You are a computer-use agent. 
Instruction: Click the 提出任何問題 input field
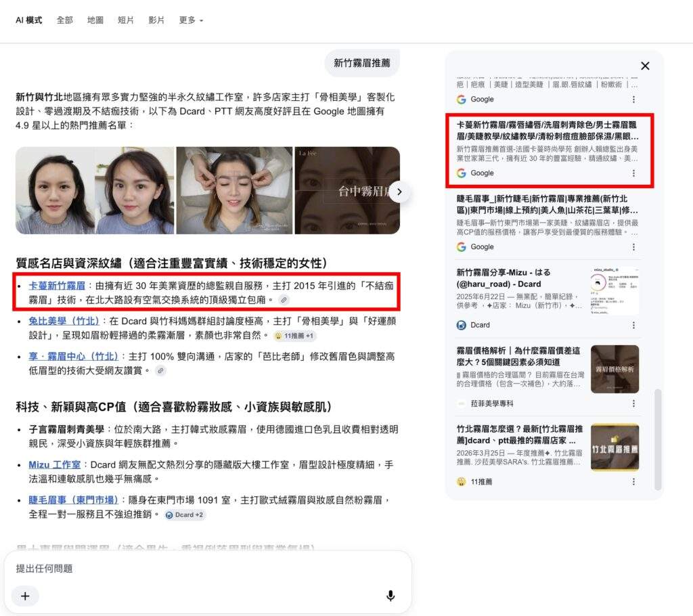[x=208, y=569]
